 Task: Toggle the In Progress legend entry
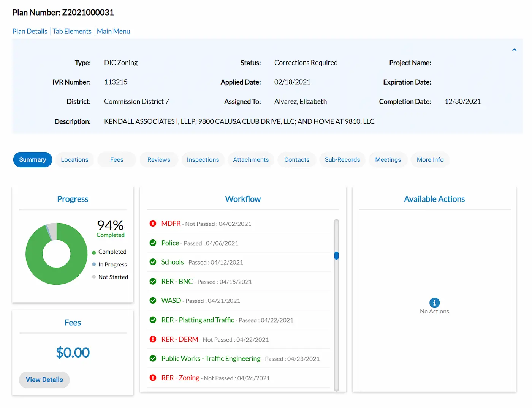[109, 264]
